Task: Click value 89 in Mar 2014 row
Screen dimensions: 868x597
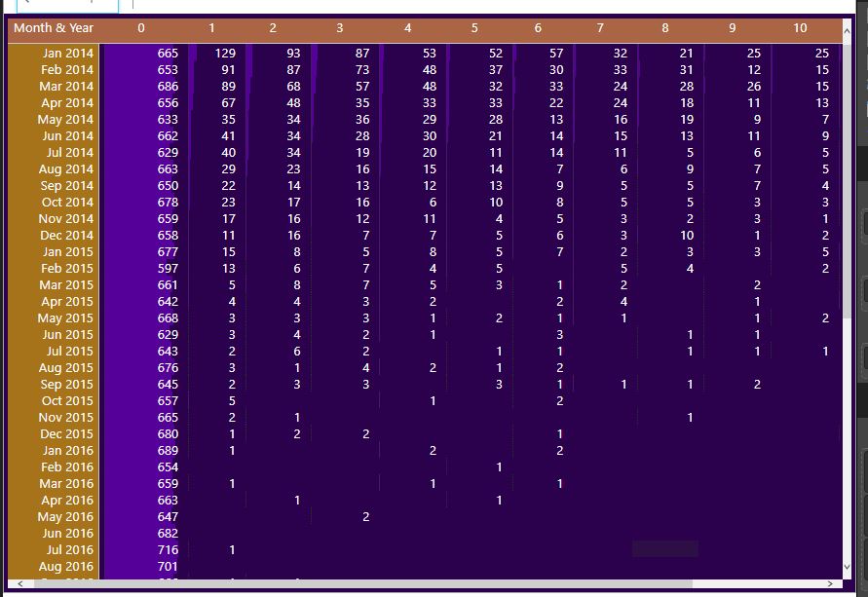Action: tap(229, 87)
